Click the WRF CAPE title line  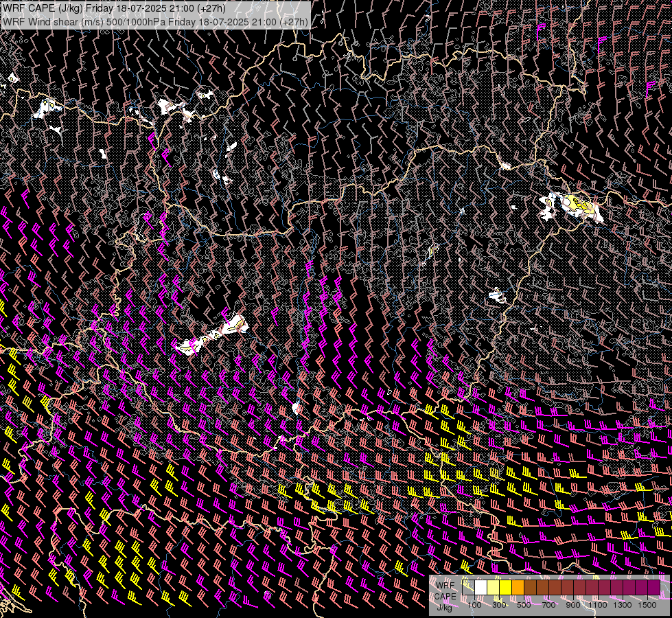pos(114,8)
